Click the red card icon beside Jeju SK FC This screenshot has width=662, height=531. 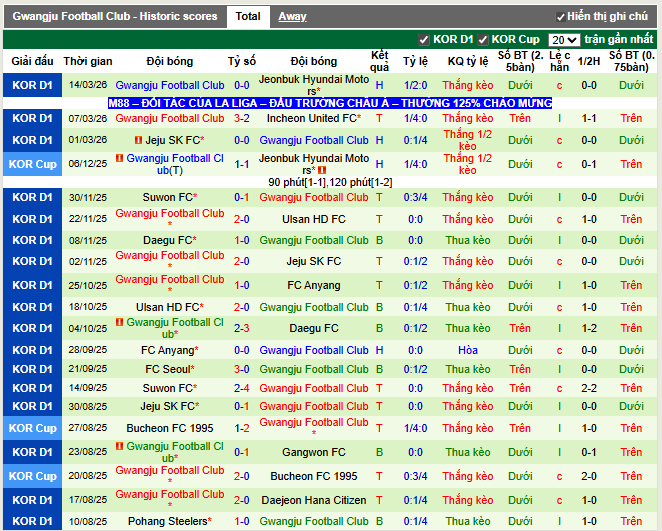140,141
